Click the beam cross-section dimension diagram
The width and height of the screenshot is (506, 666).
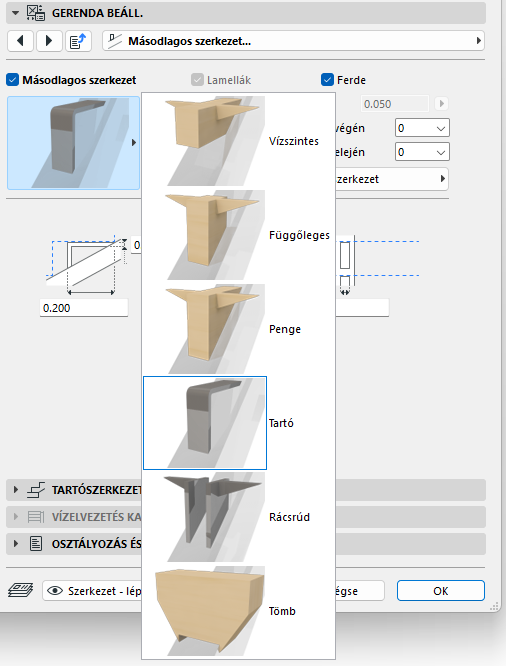[87, 266]
